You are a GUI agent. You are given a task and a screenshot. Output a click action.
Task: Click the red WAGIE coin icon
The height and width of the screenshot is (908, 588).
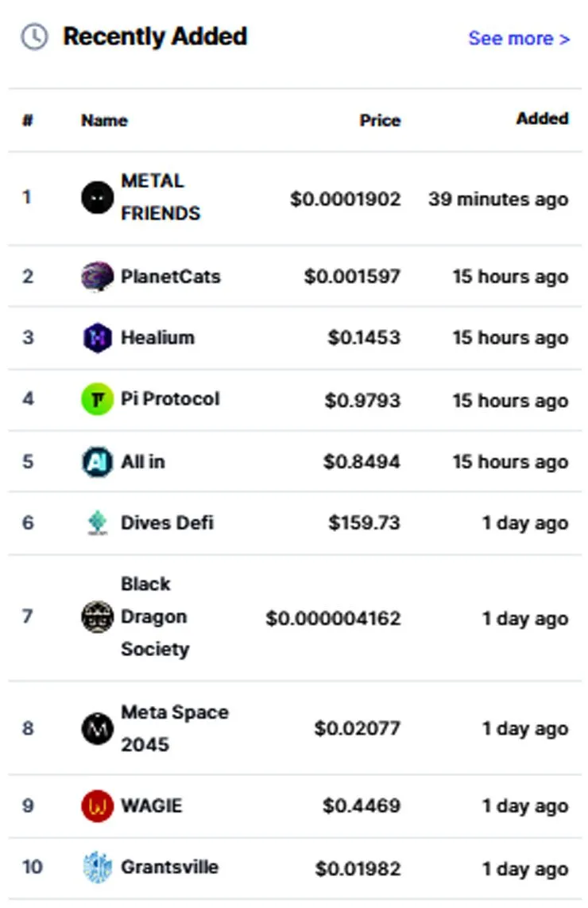(x=97, y=806)
